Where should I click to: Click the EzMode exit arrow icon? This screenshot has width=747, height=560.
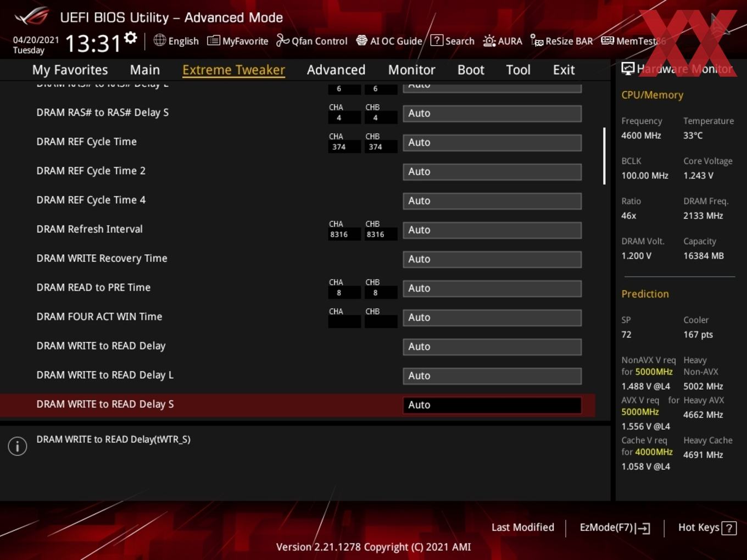coord(643,528)
